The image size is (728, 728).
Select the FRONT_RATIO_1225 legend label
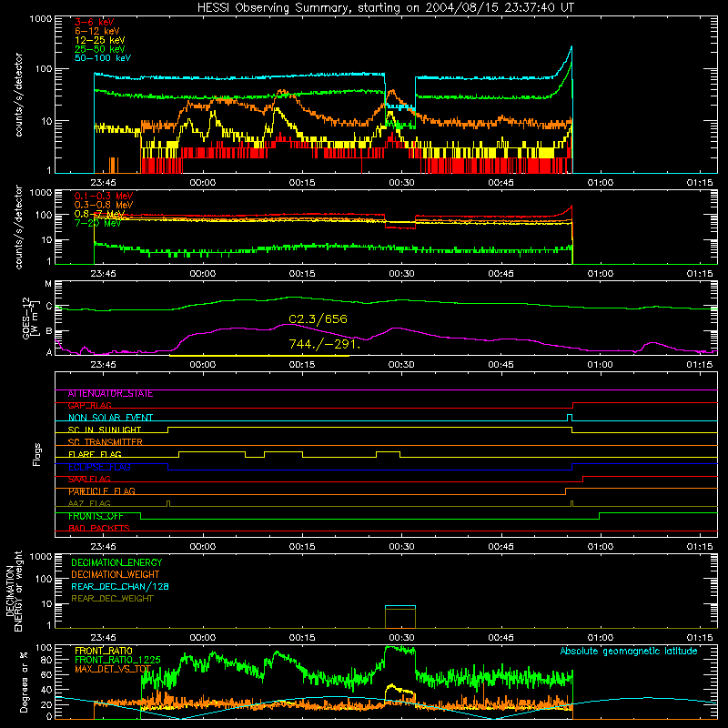pyautogui.click(x=118, y=660)
